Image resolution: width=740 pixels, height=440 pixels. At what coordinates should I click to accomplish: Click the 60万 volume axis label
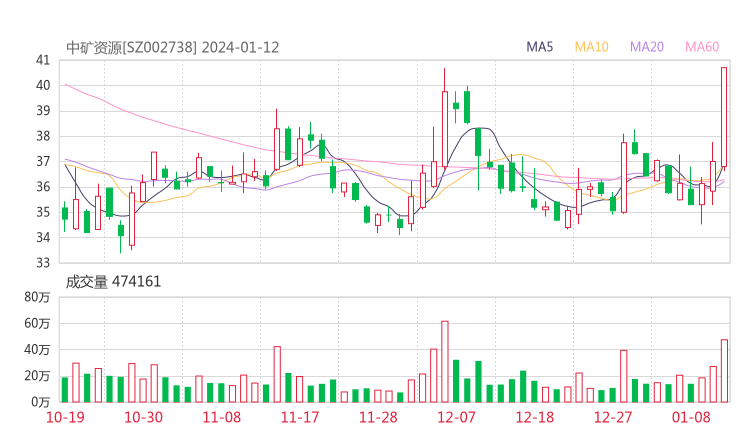(x=37, y=323)
